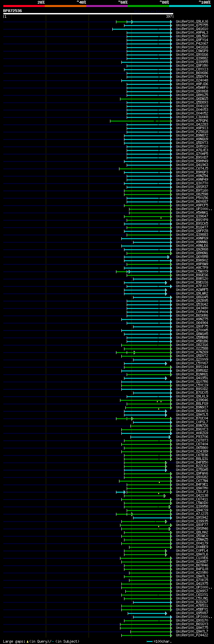This screenshot has width=214, height=644.
Task: Click the orange ~40% identity legend segment
Action: (x=66, y=6)
